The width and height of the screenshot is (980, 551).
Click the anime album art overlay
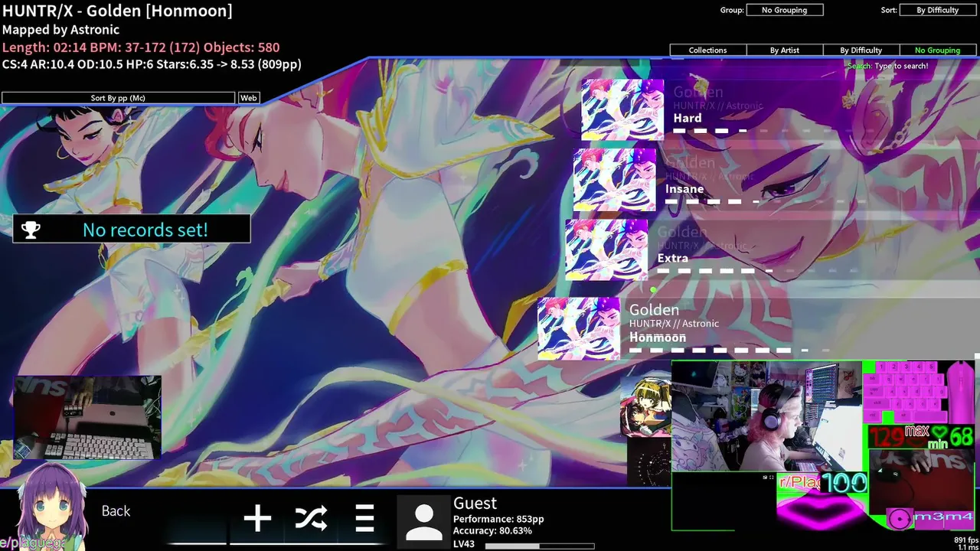(646, 406)
